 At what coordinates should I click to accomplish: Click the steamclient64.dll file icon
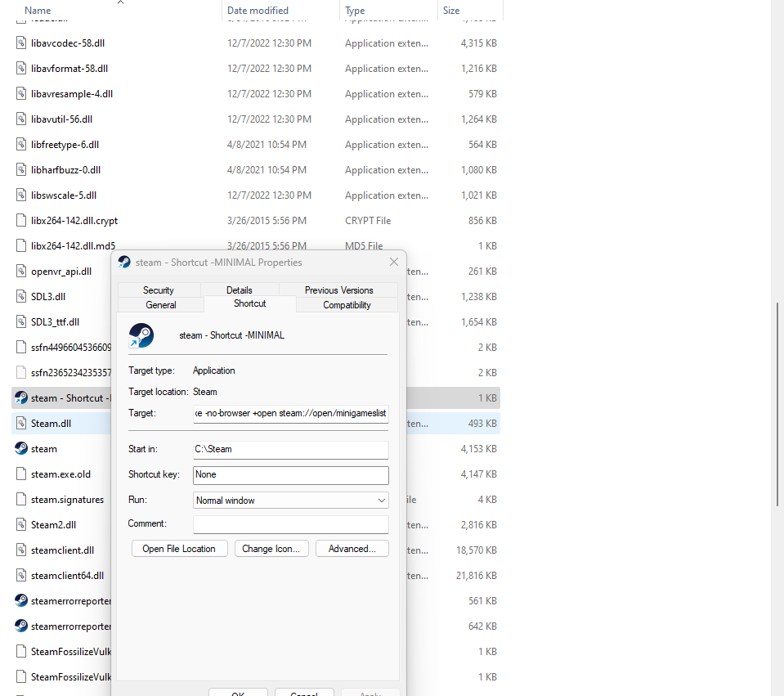pyautogui.click(x=21, y=576)
